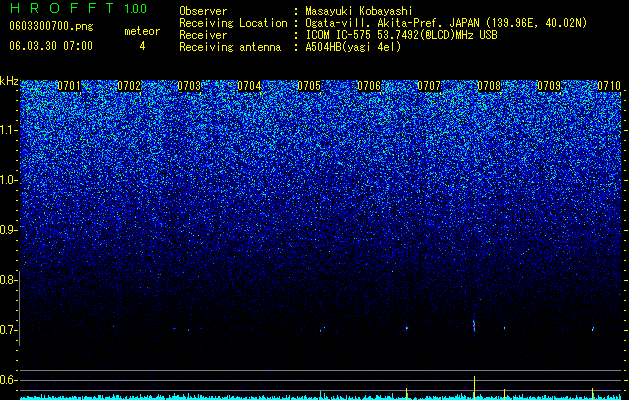
Task: Click the Receiving Location label
Action: (x=233, y=23)
